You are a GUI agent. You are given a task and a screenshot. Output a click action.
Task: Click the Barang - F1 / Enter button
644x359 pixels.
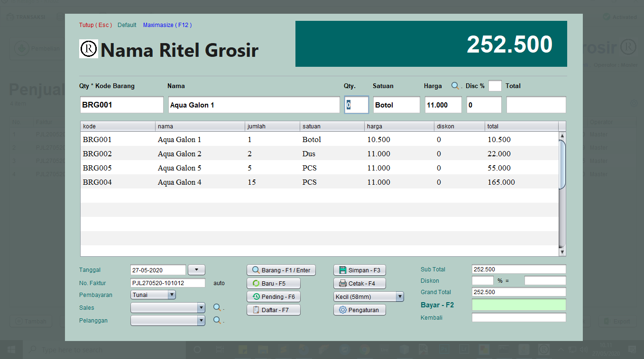coord(281,270)
